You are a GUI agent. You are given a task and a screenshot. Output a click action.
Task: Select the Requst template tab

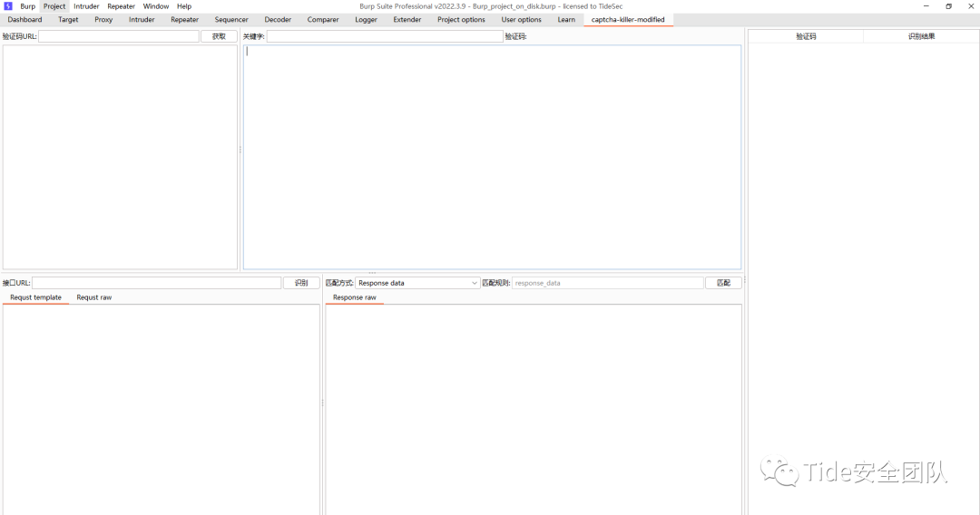(x=35, y=297)
